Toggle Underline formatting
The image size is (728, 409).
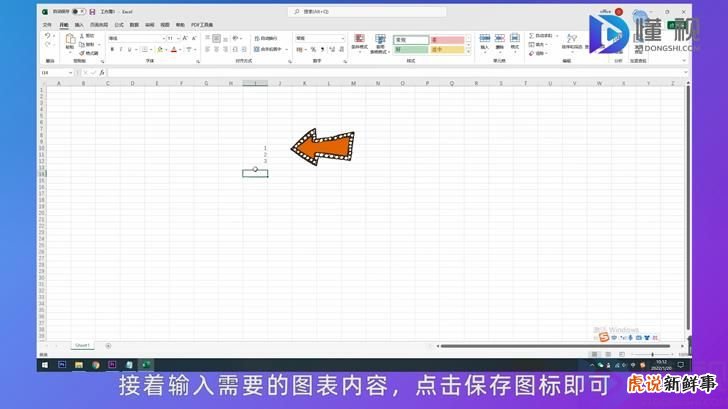130,49
